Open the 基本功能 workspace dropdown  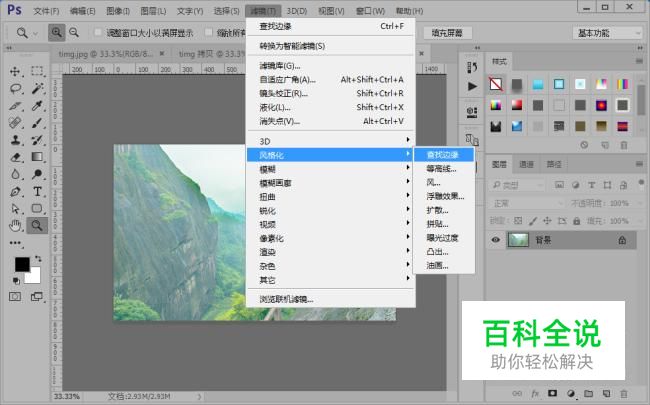click(607, 33)
